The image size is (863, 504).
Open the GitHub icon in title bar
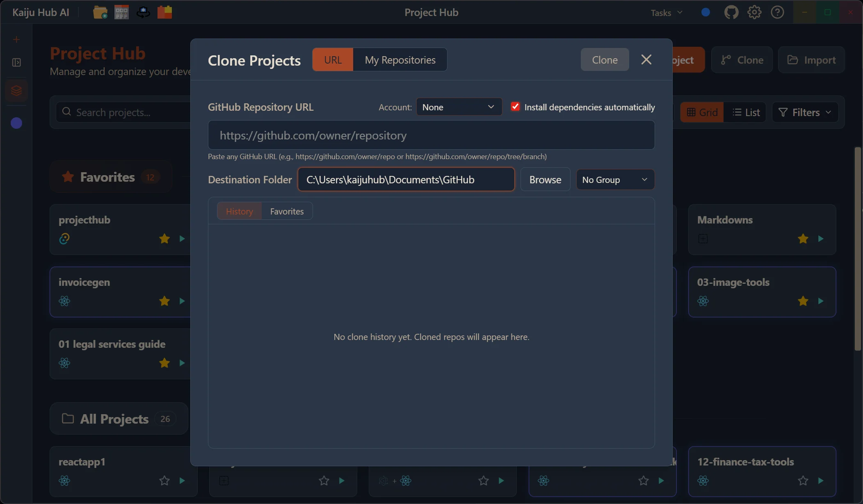731,12
